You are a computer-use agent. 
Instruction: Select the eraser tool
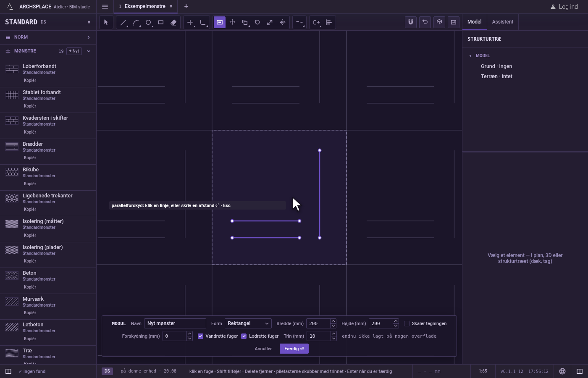[x=173, y=22]
